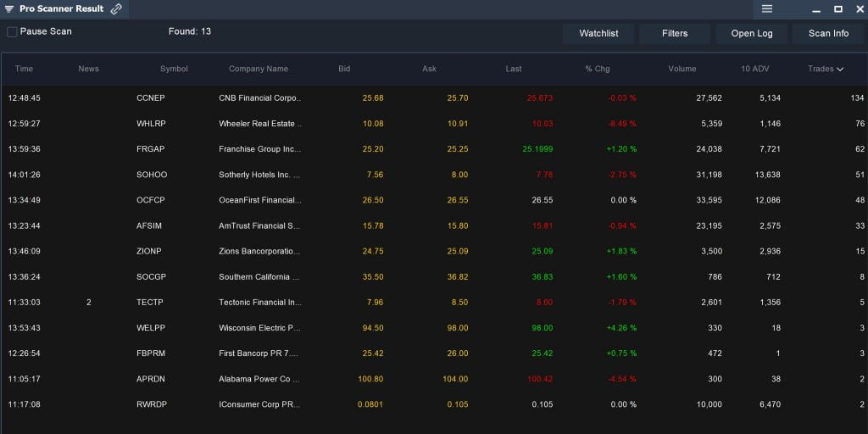
Task: Click company name Zions Bancorporation
Action: [x=259, y=251]
